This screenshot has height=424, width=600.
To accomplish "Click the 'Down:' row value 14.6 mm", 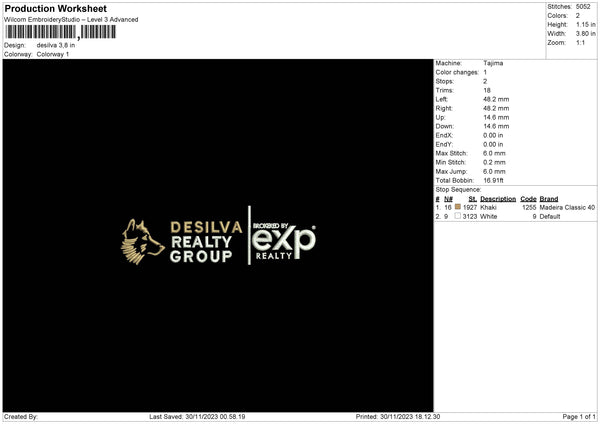I will pos(496,126).
